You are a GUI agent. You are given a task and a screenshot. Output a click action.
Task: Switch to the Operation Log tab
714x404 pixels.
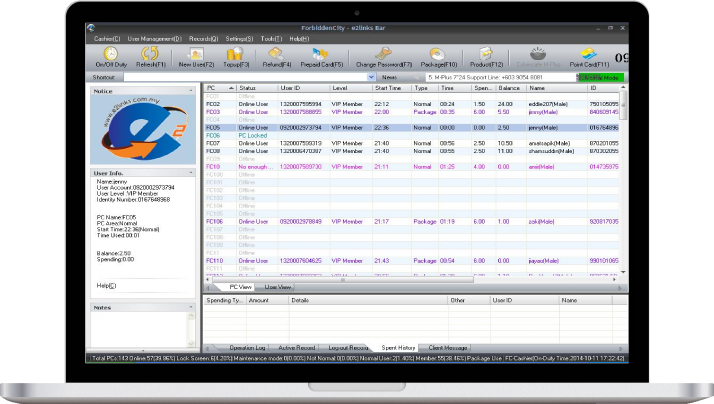tap(247, 348)
